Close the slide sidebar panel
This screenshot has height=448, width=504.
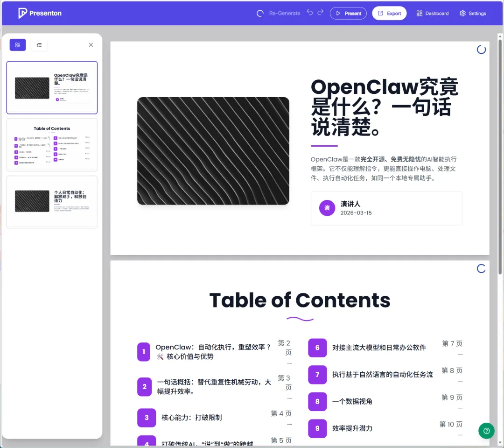(91, 45)
